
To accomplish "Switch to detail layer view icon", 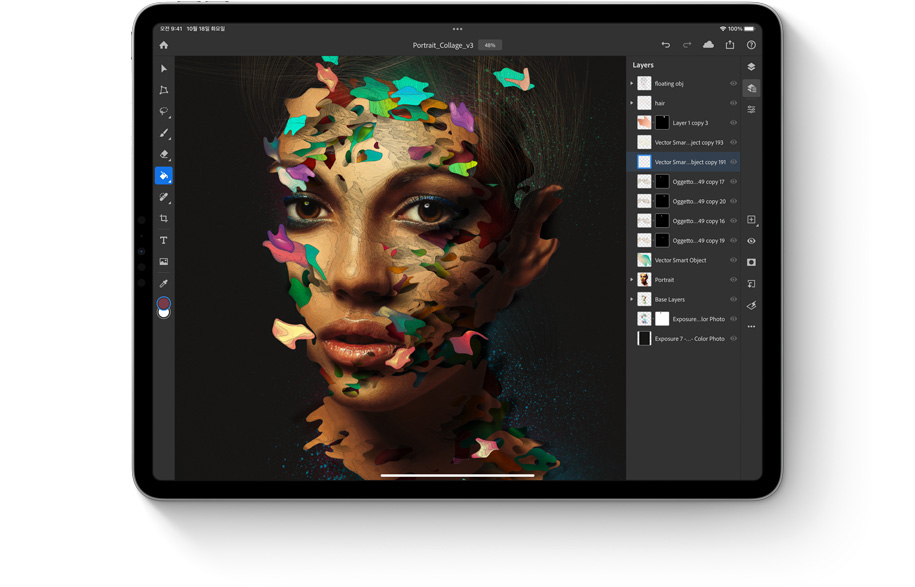I will coord(752,88).
